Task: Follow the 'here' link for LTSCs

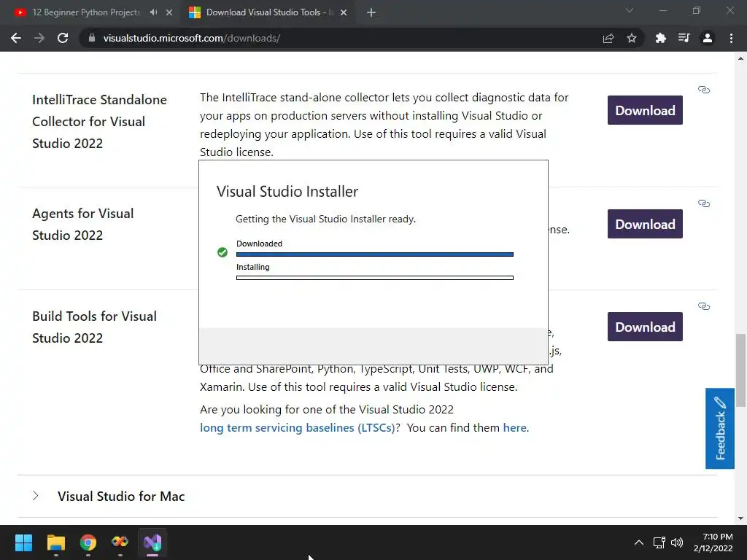Action: click(x=514, y=427)
